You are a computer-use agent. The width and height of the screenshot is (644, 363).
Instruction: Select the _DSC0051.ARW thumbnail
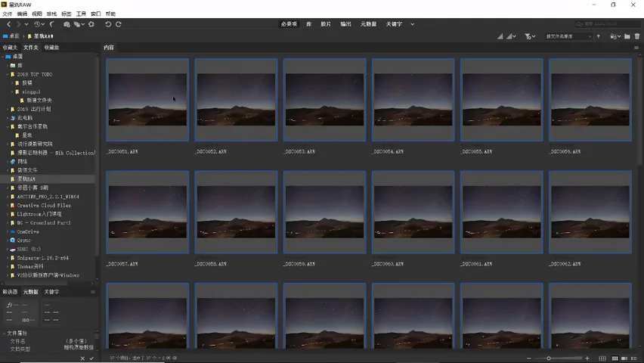[147, 100]
